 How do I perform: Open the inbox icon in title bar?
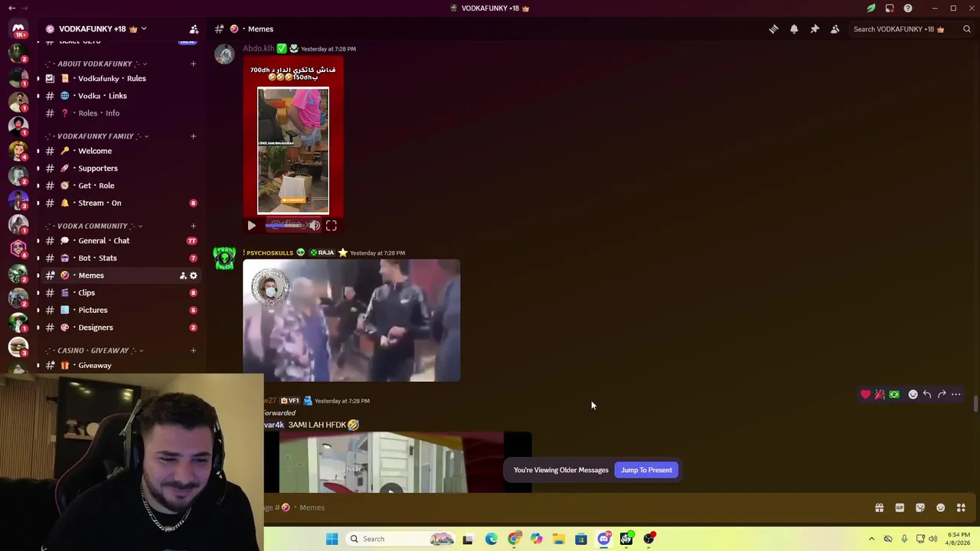[890, 8]
